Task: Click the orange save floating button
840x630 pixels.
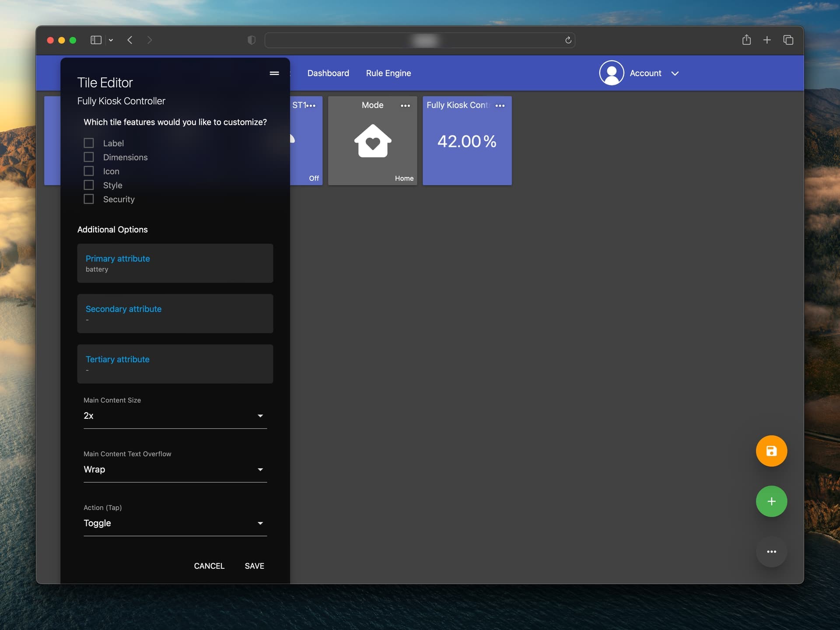Action: [x=771, y=451]
